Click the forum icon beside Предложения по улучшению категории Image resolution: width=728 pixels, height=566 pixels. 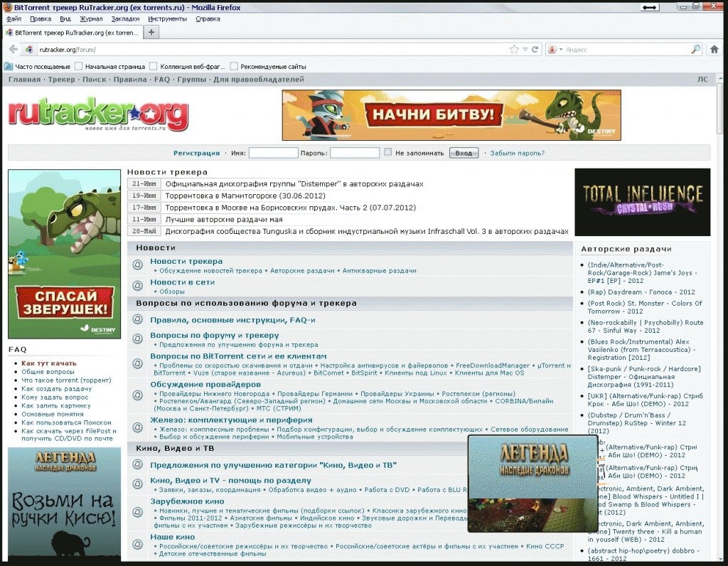(137, 464)
